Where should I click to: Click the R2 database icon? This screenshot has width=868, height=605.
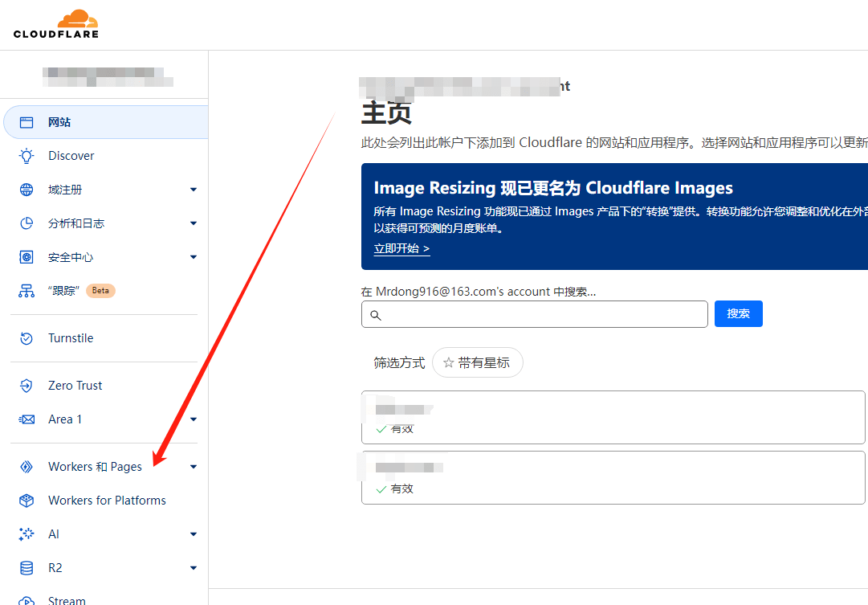[x=26, y=568]
